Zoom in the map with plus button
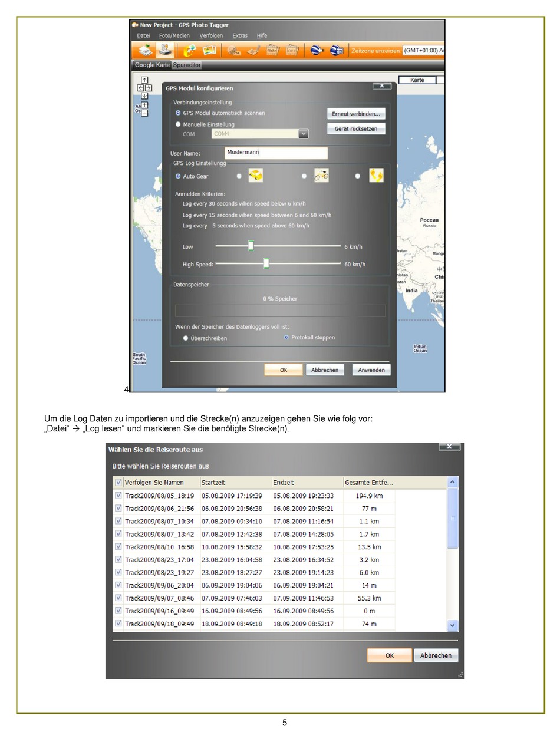Viewport: 560px width, 729px height. (144, 105)
